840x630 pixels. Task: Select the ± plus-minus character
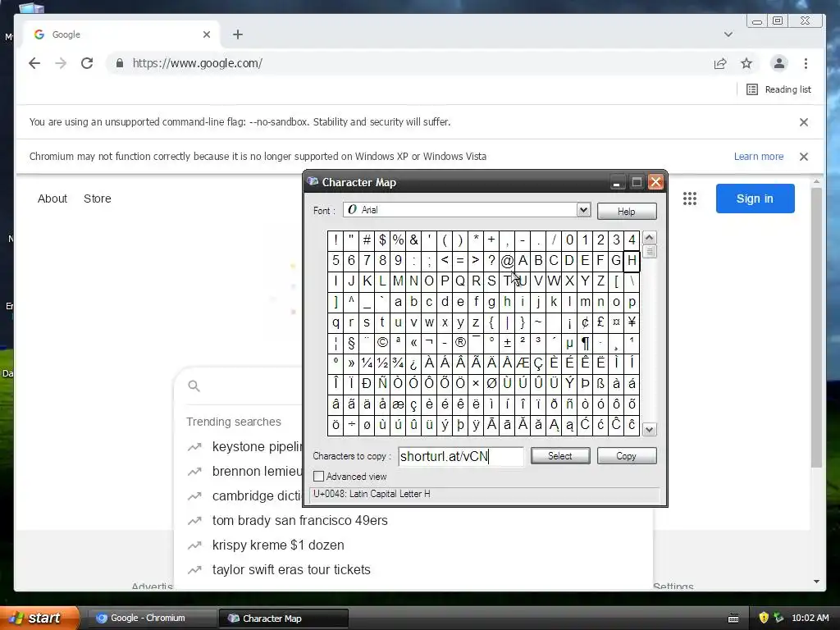click(507, 342)
